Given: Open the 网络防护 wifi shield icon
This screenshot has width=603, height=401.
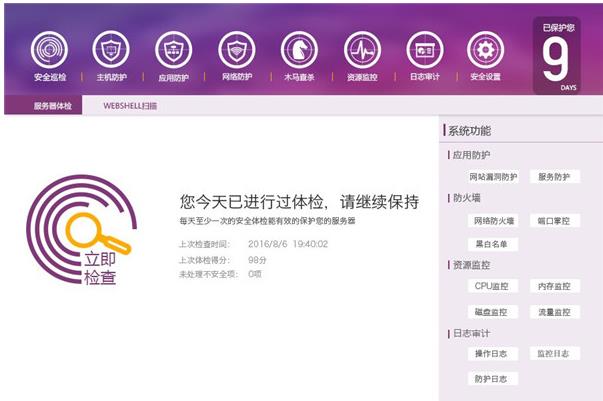Looking at the screenshot, I should [237, 50].
